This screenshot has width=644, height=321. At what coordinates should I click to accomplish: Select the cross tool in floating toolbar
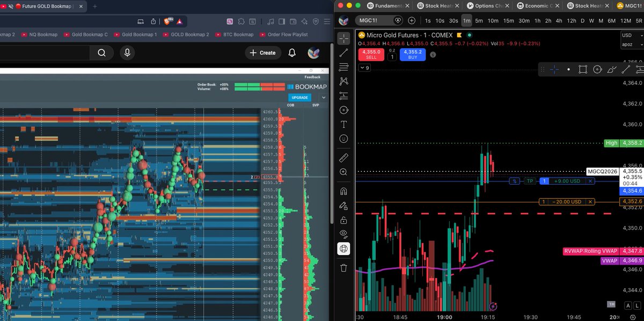pyautogui.click(x=554, y=69)
